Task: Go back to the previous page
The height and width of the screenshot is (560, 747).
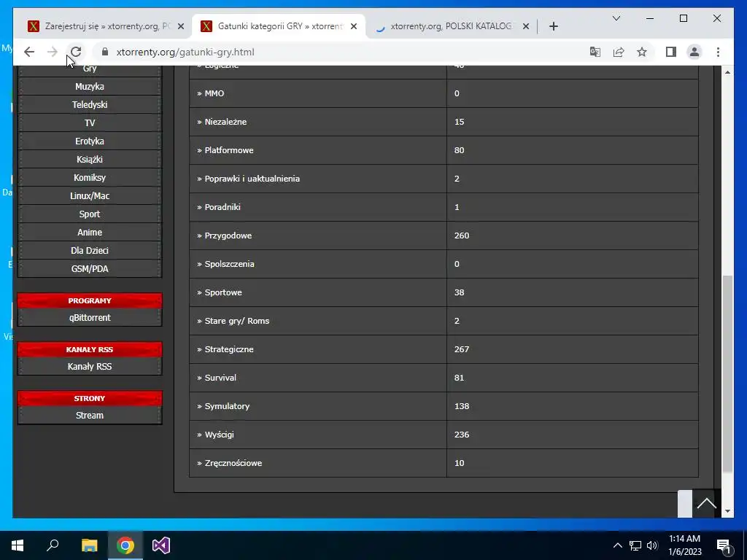Action: coord(29,52)
